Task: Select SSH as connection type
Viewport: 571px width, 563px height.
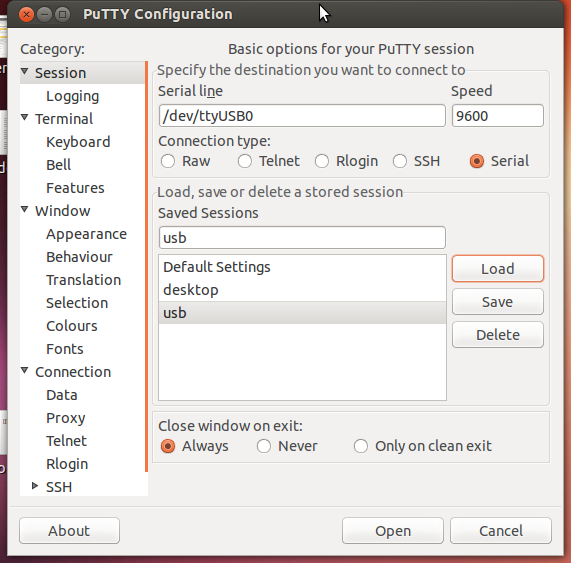Action: click(399, 161)
